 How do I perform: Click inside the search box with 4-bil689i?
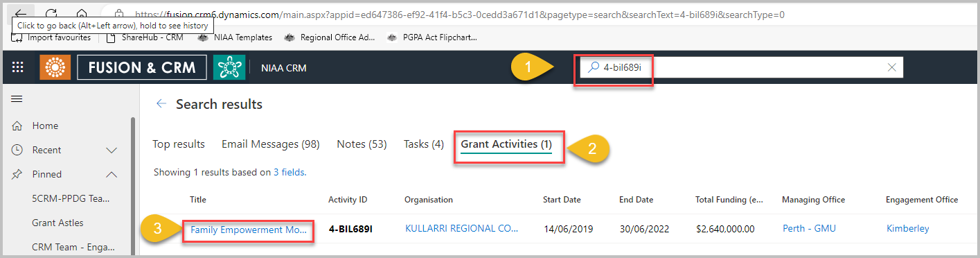pos(741,67)
